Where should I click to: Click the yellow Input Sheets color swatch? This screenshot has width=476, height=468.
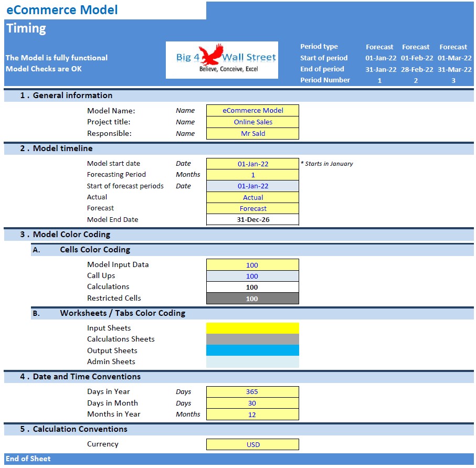coord(252,328)
